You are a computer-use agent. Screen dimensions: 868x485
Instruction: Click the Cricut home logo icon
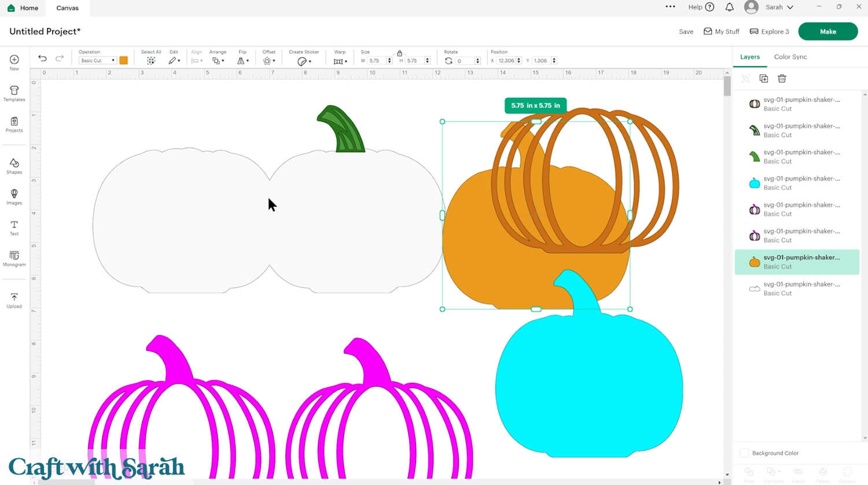(x=11, y=8)
